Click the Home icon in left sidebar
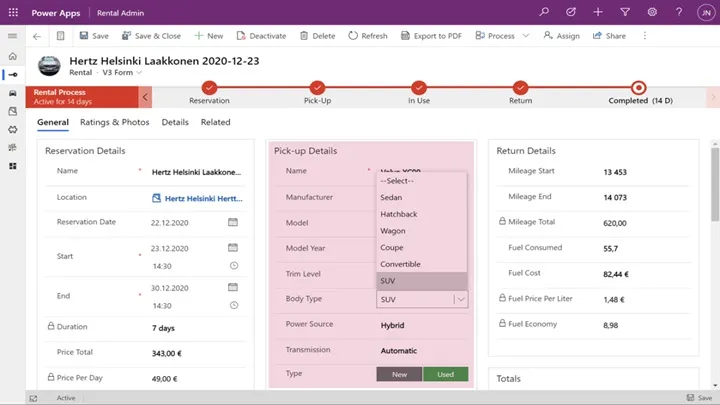 [12, 57]
